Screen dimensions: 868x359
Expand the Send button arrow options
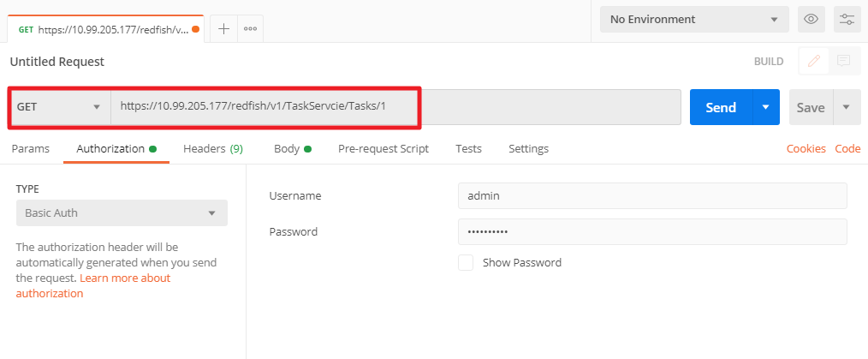[x=766, y=107]
